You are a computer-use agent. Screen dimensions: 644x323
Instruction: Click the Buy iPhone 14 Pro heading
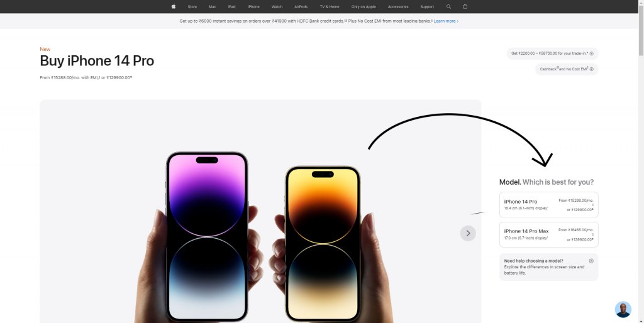(x=97, y=61)
